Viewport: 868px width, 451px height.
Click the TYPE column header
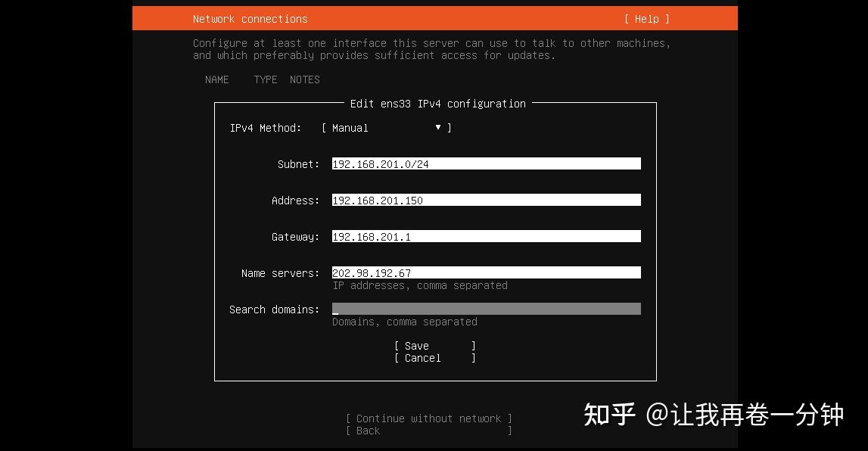tap(265, 79)
